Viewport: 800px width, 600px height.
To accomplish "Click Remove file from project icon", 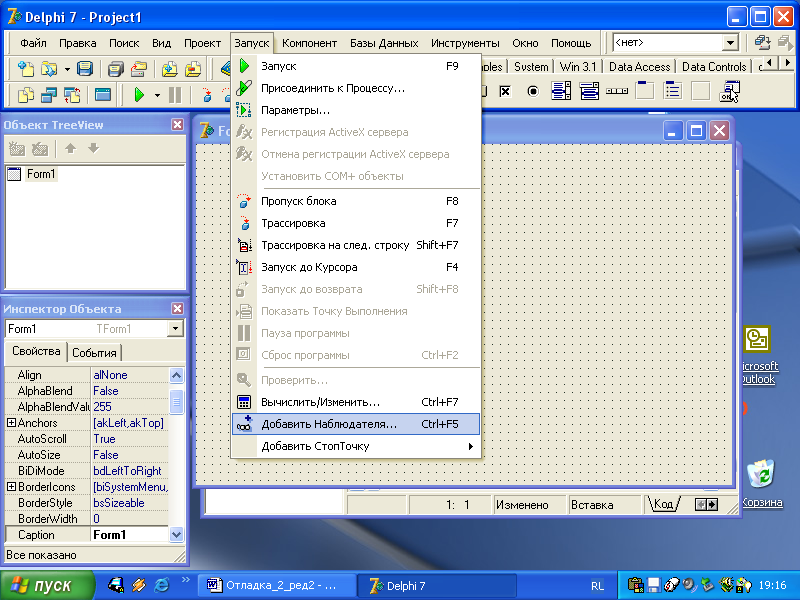I will tap(193, 68).
